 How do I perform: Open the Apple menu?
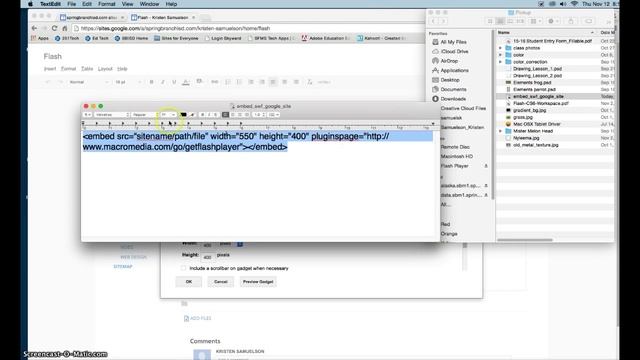pos(31,4)
